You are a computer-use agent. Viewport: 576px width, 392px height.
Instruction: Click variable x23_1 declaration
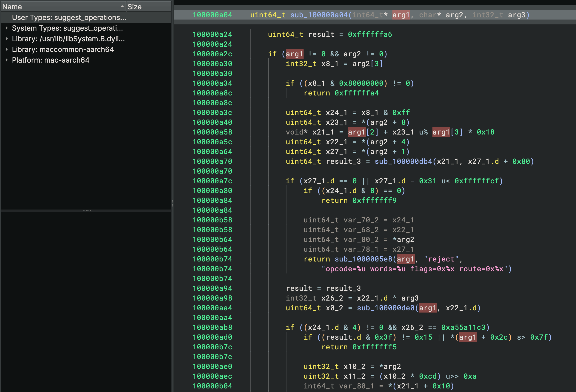(x=337, y=122)
